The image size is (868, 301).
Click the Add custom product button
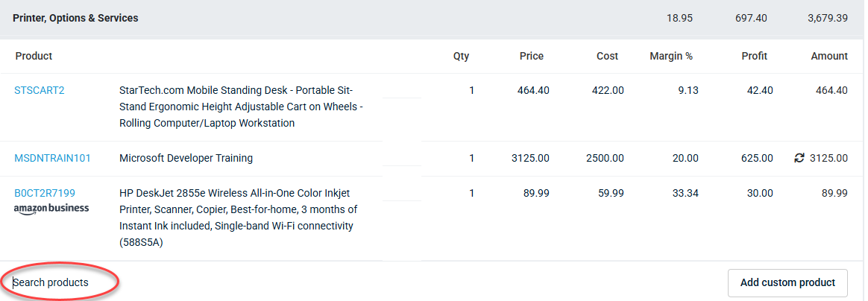tap(787, 282)
